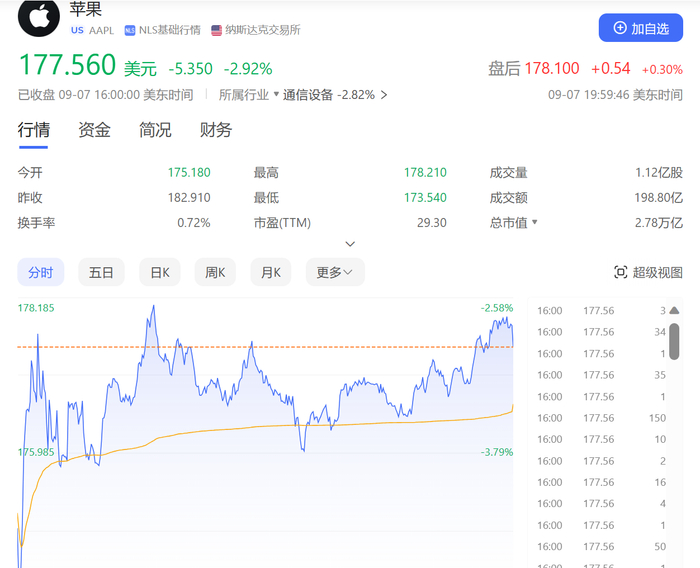Click the 市盈(TTM) value 29.30
Screen dimensions: 700x568
(432, 222)
